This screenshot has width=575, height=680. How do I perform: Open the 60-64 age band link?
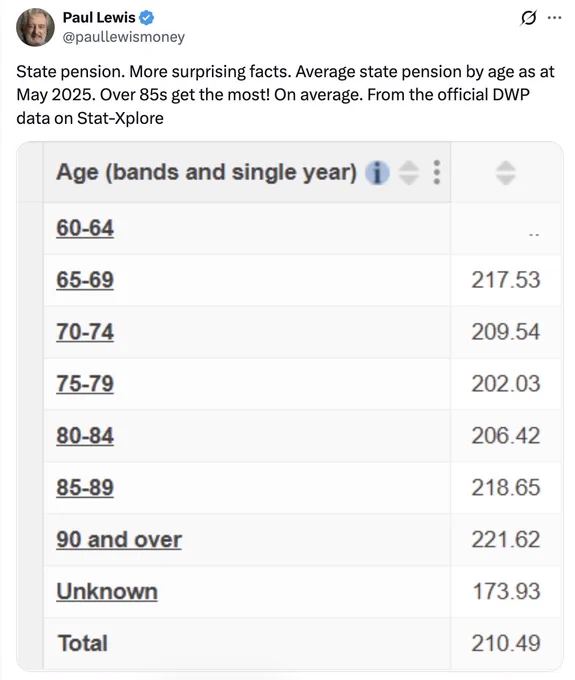pos(85,228)
